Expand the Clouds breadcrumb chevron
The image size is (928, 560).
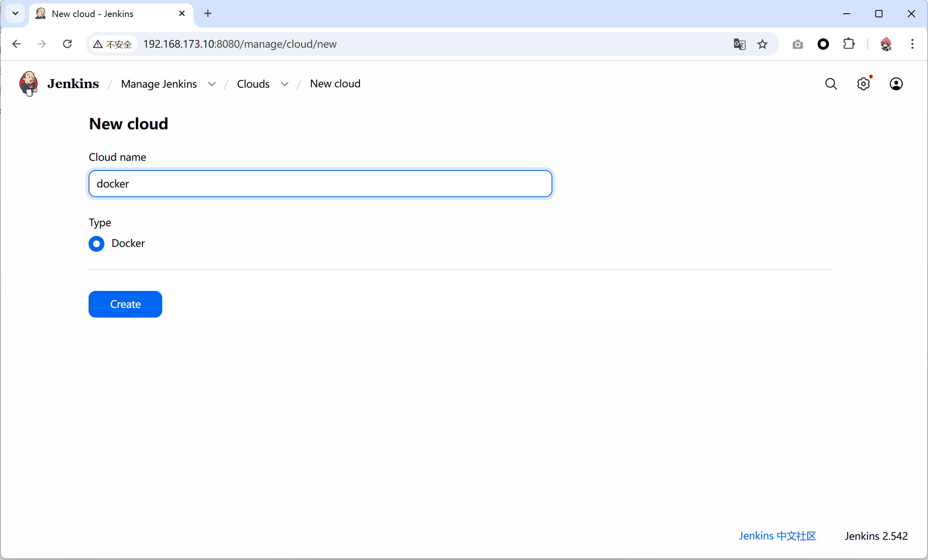click(x=285, y=84)
